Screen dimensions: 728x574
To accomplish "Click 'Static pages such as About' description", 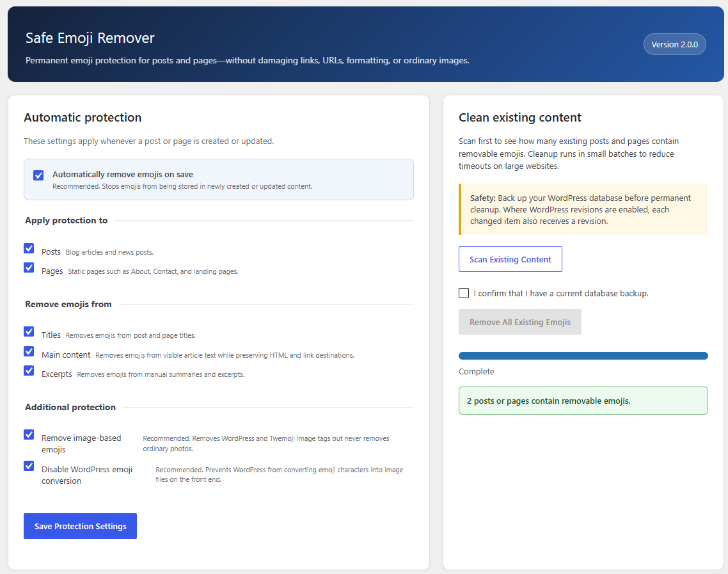I will coord(154,271).
